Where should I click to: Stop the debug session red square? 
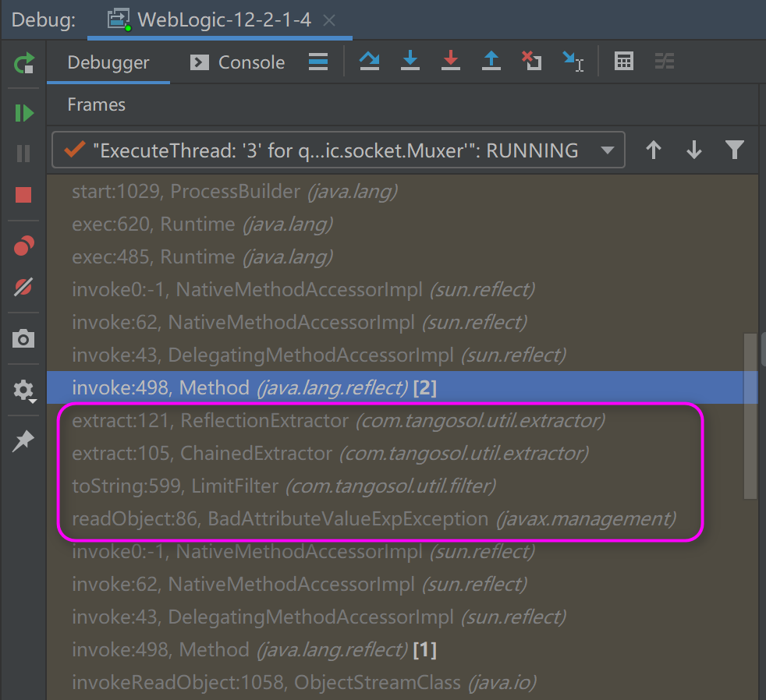pyautogui.click(x=23, y=195)
